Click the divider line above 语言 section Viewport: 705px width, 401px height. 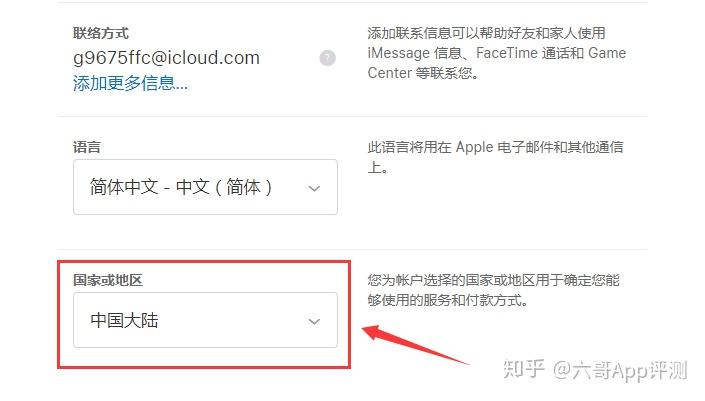[352, 116]
